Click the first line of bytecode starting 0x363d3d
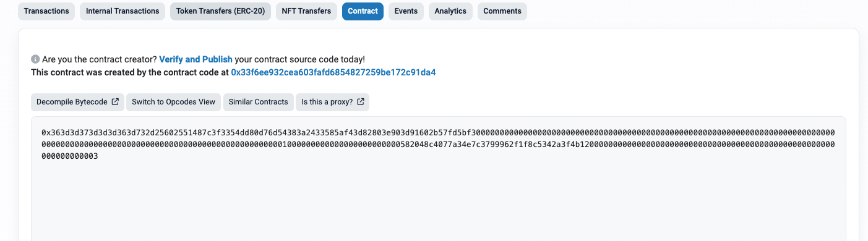This screenshot has width=868, height=241. point(439,133)
